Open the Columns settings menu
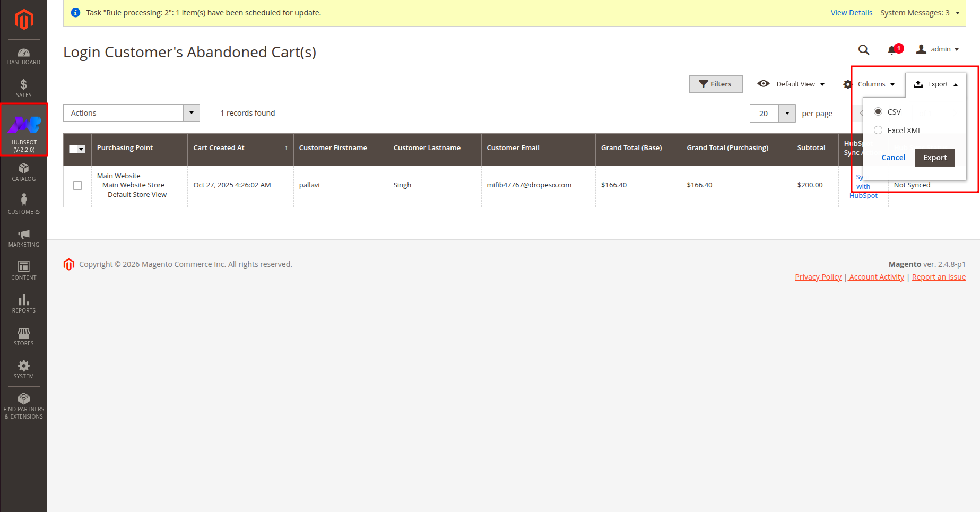This screenshot has height=512, width=980. (x=870, y=84)
